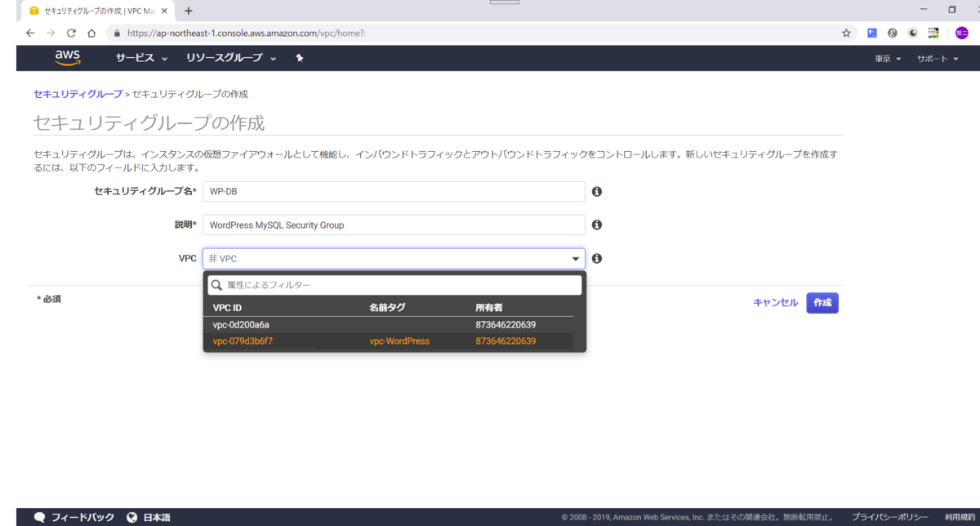Click the info icon beside セキュリティグループ名 field
980x526 pixels.
pos(596,190)
